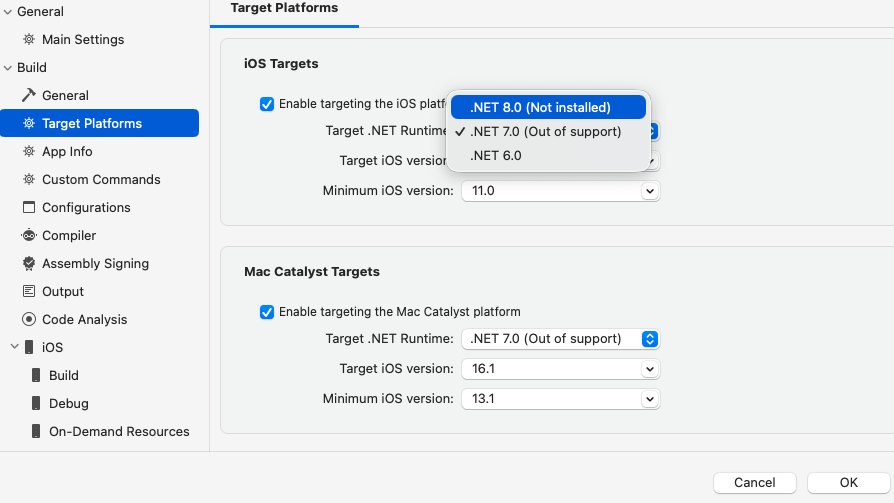Toggle Enable targeting the iOS platform checkbox
The height and width of the screenshot is (503, 894).
(267, 104)
